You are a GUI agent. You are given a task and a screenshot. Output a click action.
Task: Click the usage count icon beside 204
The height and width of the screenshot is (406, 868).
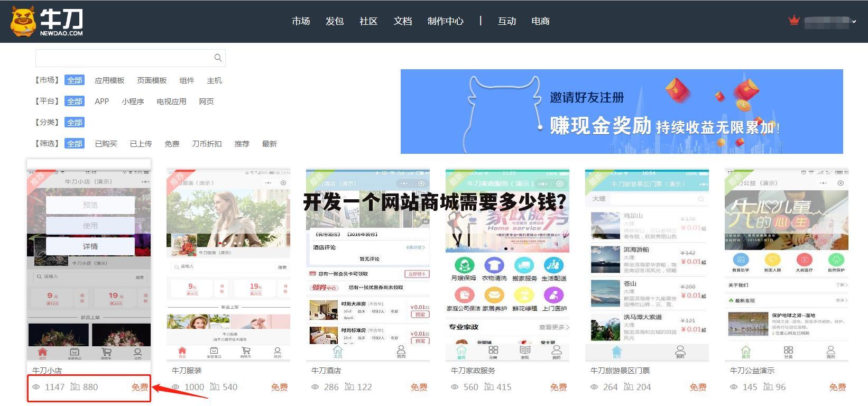click(628, 387)
